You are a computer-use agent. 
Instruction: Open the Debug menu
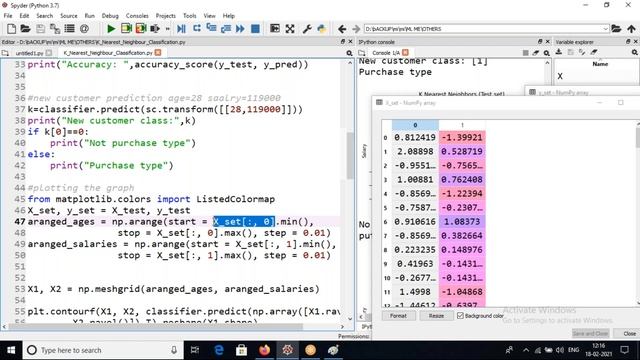click(110, 16)
